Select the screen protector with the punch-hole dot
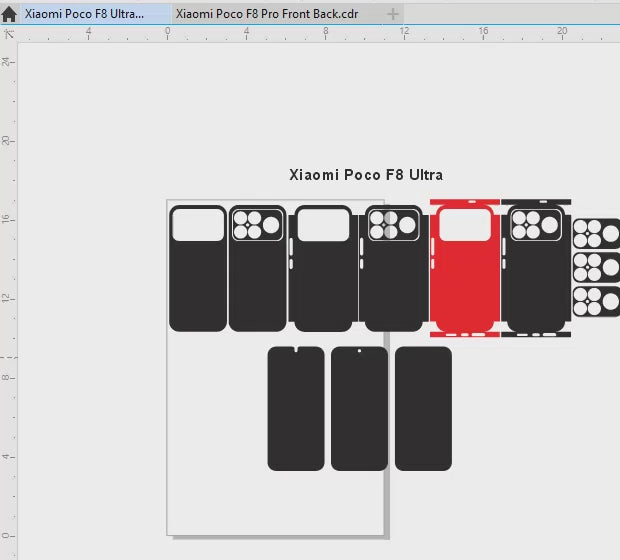Viewport: 620px width, 560px height. pos(359,410)
